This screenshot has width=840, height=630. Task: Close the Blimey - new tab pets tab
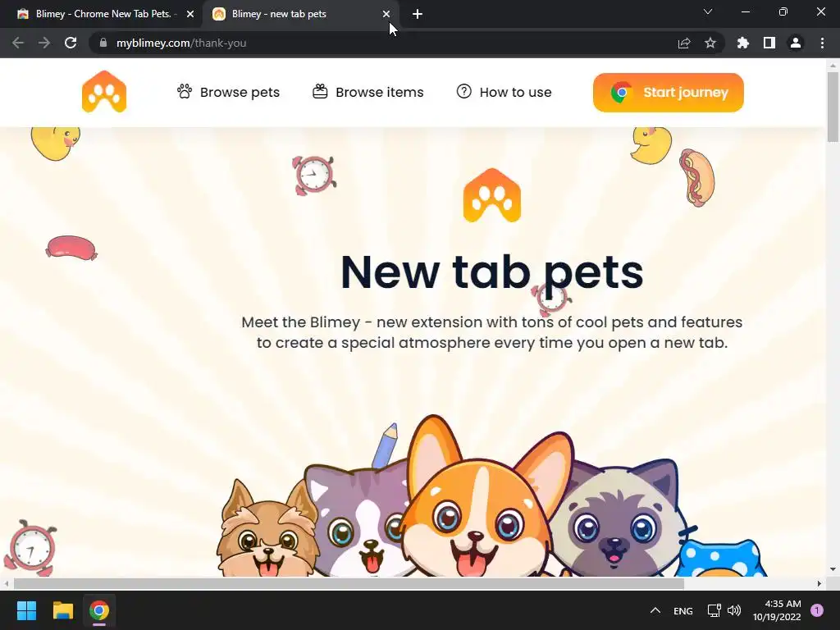pos(386,15)
